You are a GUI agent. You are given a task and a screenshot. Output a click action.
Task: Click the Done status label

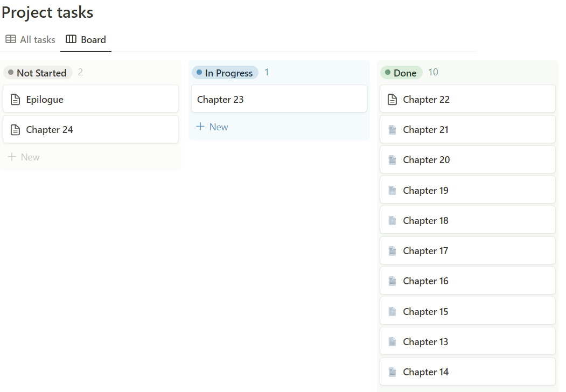(x=401, y=73)
